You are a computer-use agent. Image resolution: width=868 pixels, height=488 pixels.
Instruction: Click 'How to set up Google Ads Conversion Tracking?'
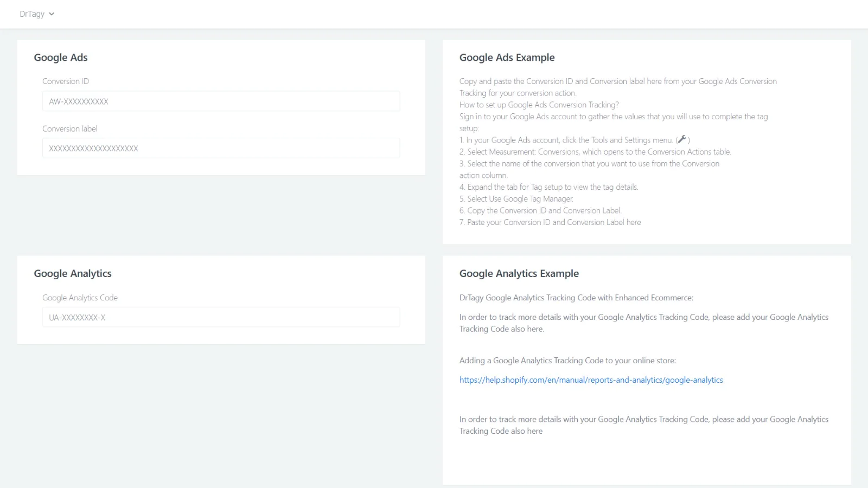[539, 105]
